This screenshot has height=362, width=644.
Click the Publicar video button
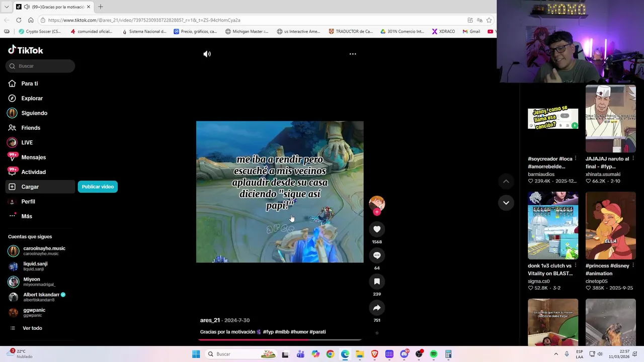[x=98, y=187]
